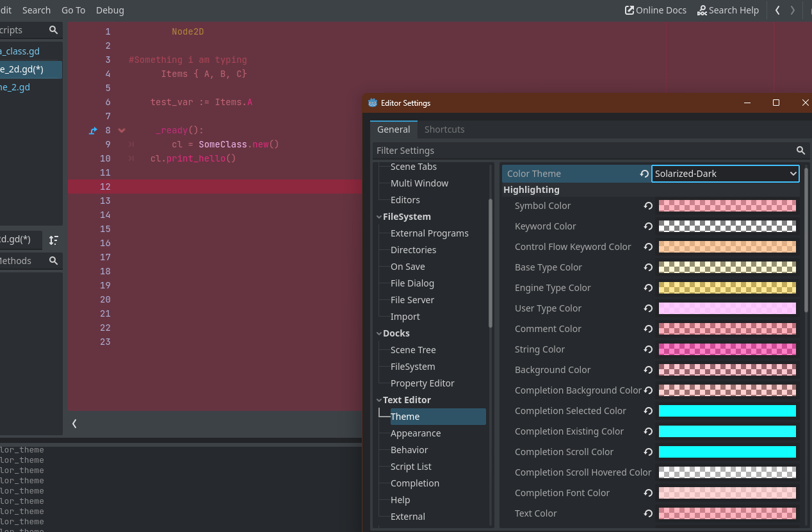Reset the Comment Color setting
The image size is (812, 532).
648,328
